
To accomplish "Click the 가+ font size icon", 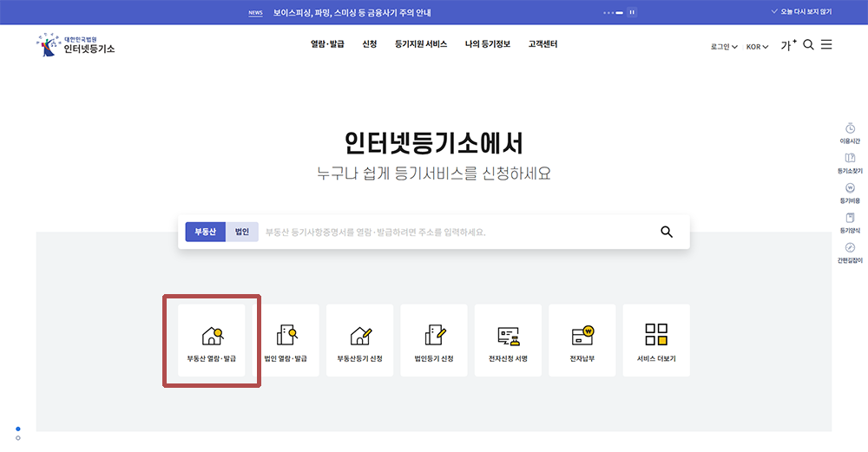I will point(788,45).
